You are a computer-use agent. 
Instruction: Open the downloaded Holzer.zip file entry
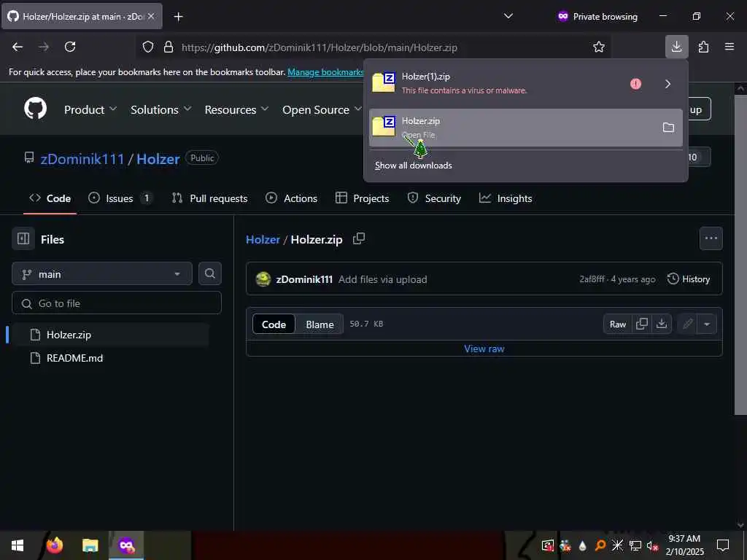[x=525, y=127]
